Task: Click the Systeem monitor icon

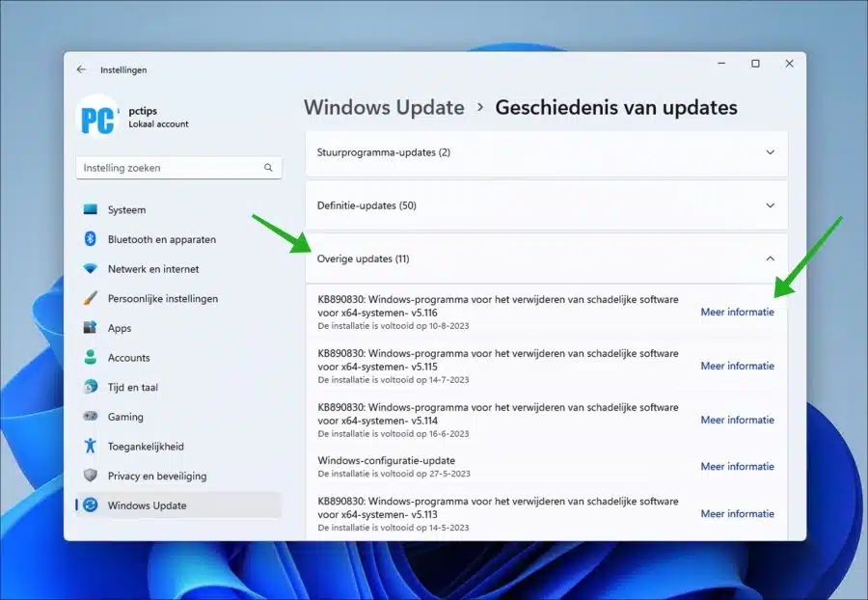Action: (91, 209)
